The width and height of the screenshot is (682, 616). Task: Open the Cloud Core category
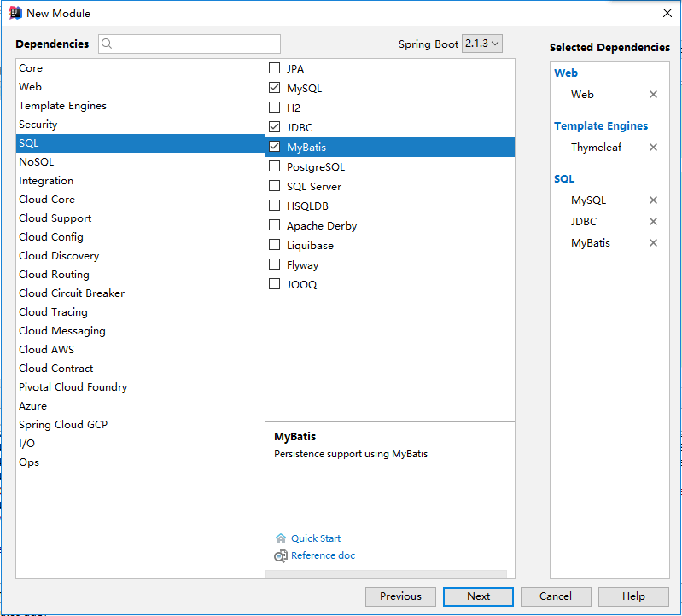(140, 200)
